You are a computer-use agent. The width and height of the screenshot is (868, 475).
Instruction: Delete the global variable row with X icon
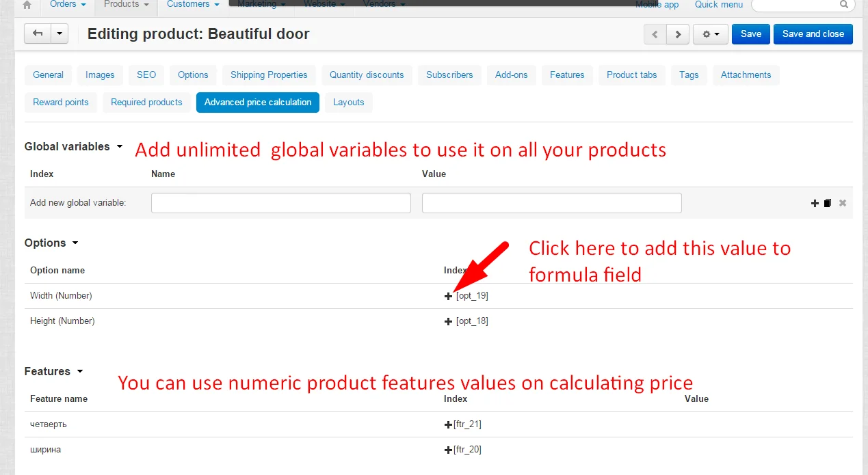tap(843, 203)
